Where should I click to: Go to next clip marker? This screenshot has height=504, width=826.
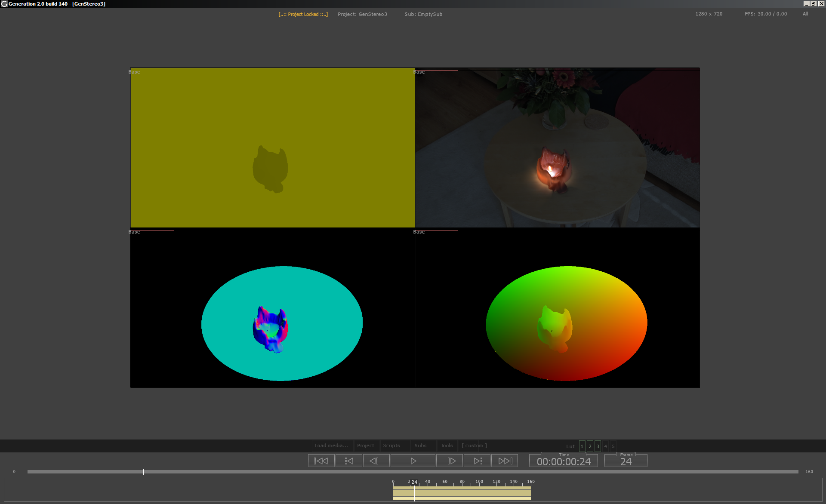[x=477, y=461]
